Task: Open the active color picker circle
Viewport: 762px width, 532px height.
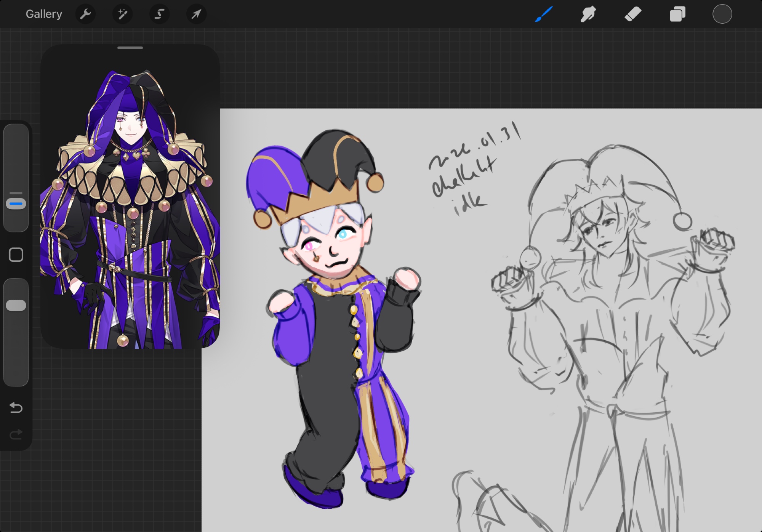Action: pos(722,14)
